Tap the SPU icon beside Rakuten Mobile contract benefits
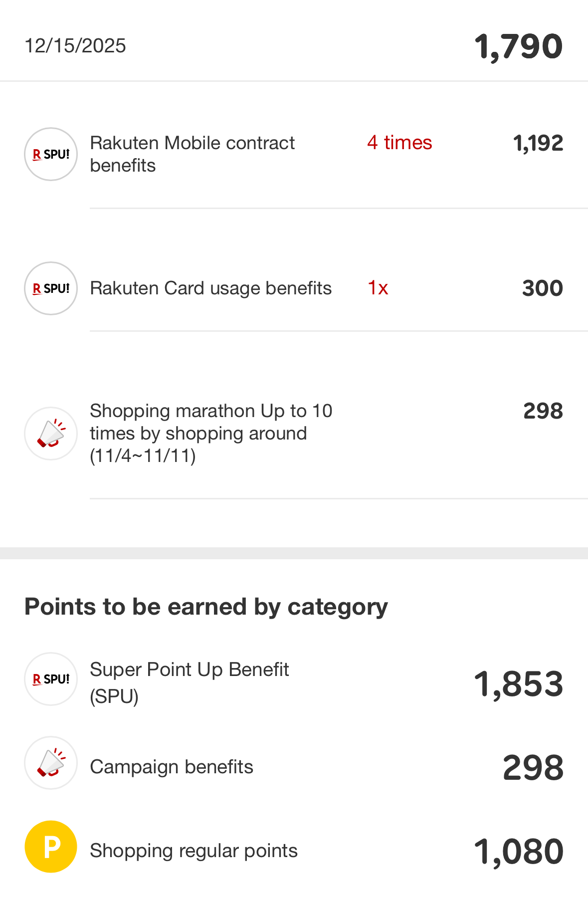588x902 pixels. coord(51,154)
